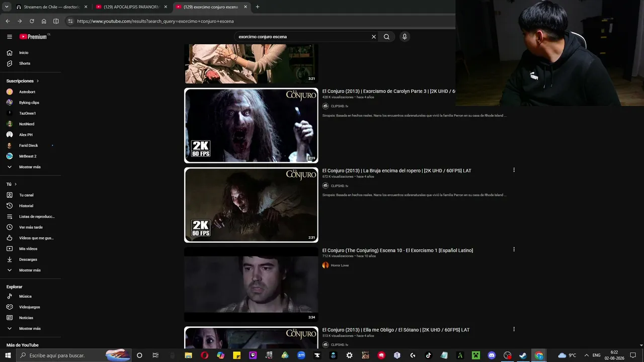Run search with the magnifier button
This screenshot has height=362, width=644.
(x=386, y=37)
